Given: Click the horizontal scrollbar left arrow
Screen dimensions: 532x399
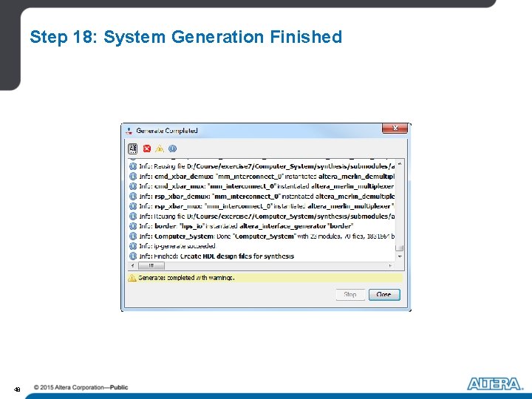Looking at the screenshot, I should (x=133, y=266).
